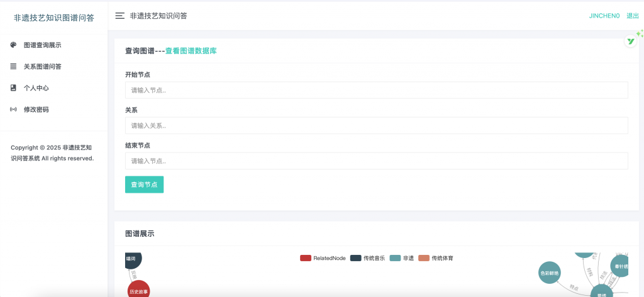Open the 查看图谱数据库 link
Viewport: 644px width, 297px height.
(x=191, y=51)
